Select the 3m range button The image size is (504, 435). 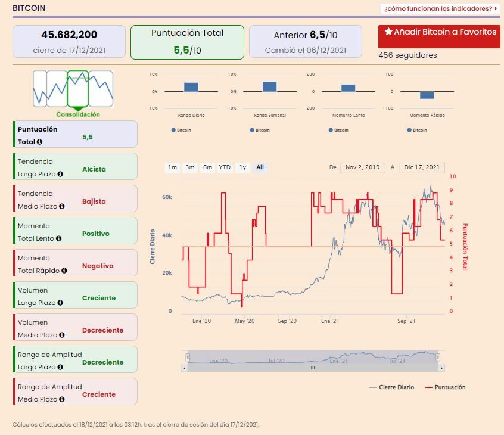point(190,167)
